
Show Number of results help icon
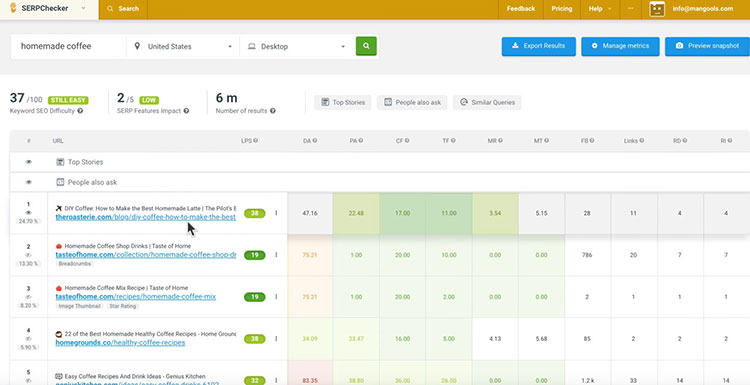(x=273, y=111)
